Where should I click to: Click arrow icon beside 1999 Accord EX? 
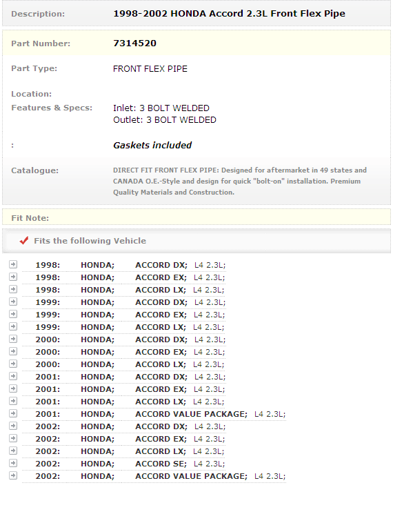(13, 314)
